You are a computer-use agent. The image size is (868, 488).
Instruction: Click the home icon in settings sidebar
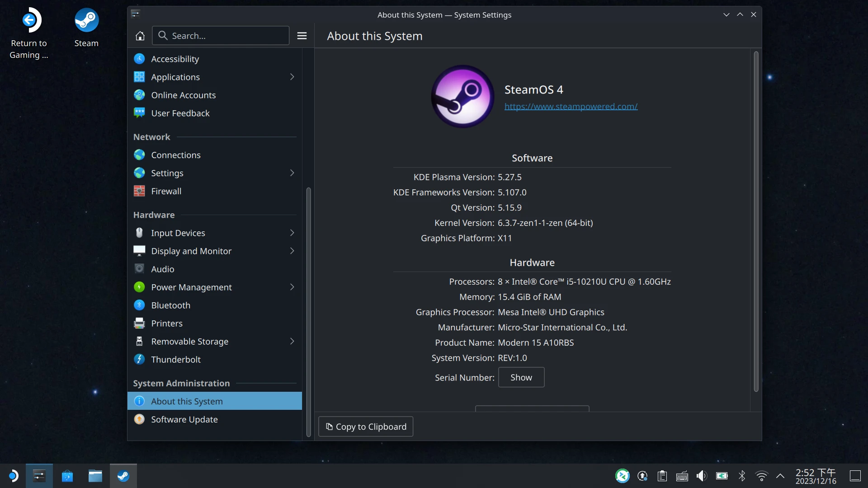coord(140,36)
